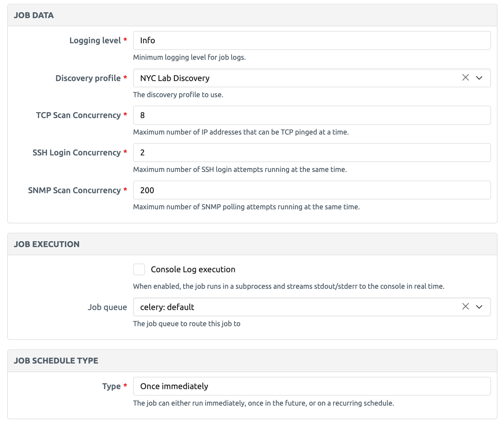The height and width of the screenshot is (443, 504).
Task: Click the NYC Lab Discovery selected value
Action: tap(175, 78)
